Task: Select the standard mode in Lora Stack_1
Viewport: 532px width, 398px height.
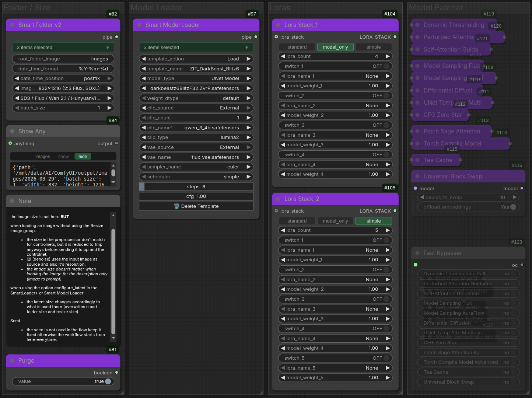Action: click(x=297, y=47)
